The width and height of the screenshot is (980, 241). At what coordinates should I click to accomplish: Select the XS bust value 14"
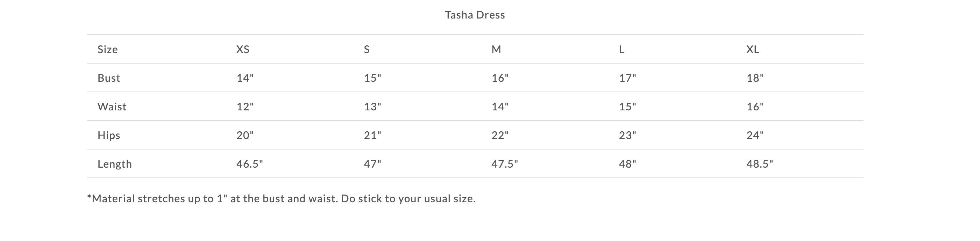(x=245, y=78)
